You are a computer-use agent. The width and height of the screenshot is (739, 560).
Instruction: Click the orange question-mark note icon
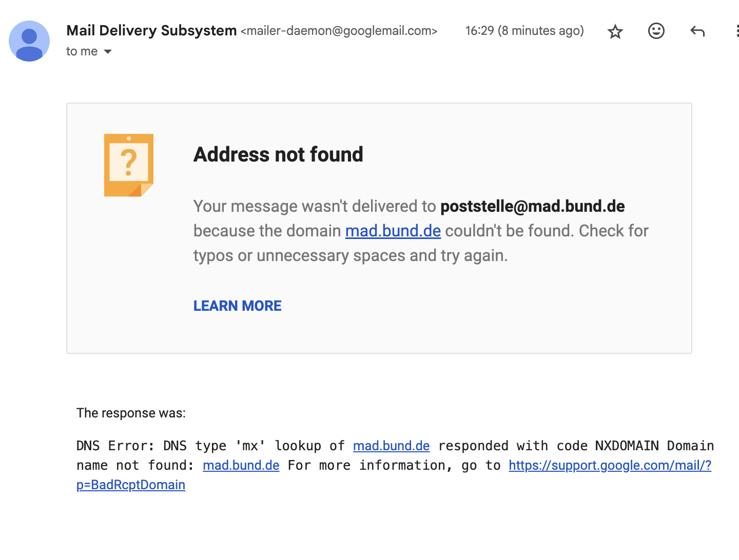tap(129, 165)
